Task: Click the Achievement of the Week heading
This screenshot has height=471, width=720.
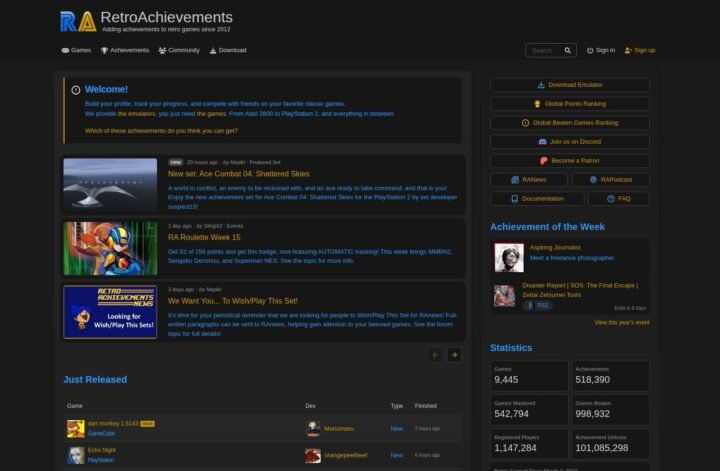Action: coord(547,227)
